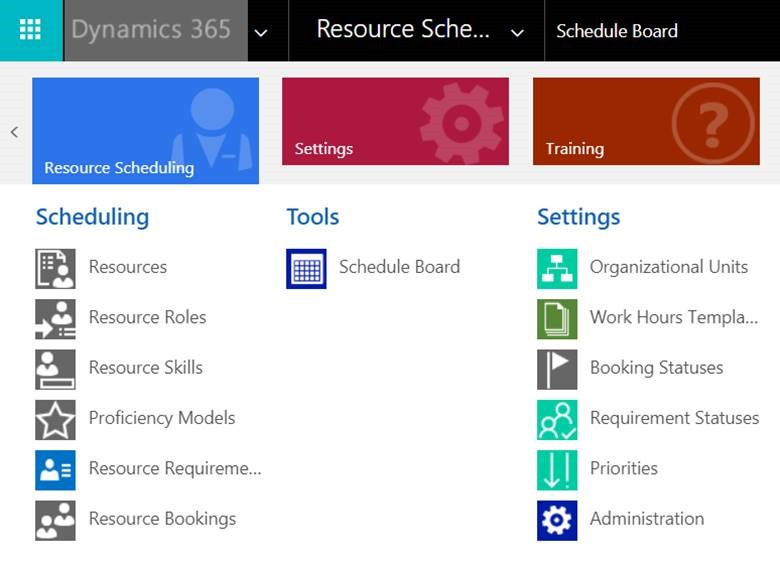Open the Resource Skills link

tap(146, 368)
